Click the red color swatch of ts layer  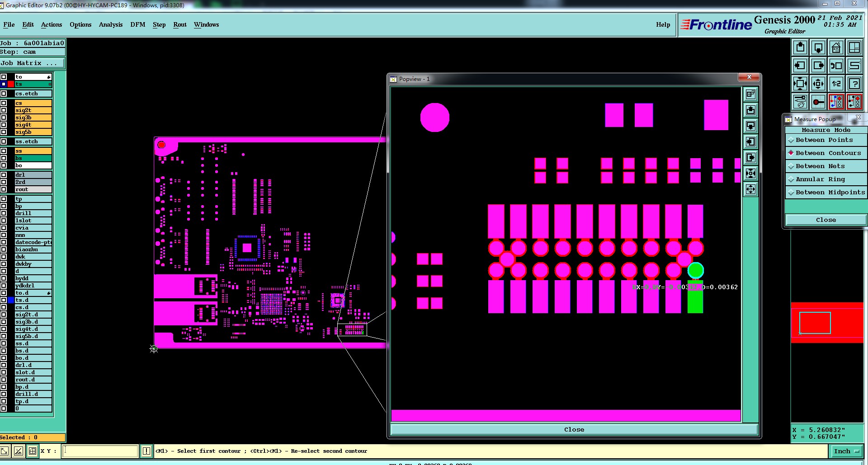[x=11, y=84]
